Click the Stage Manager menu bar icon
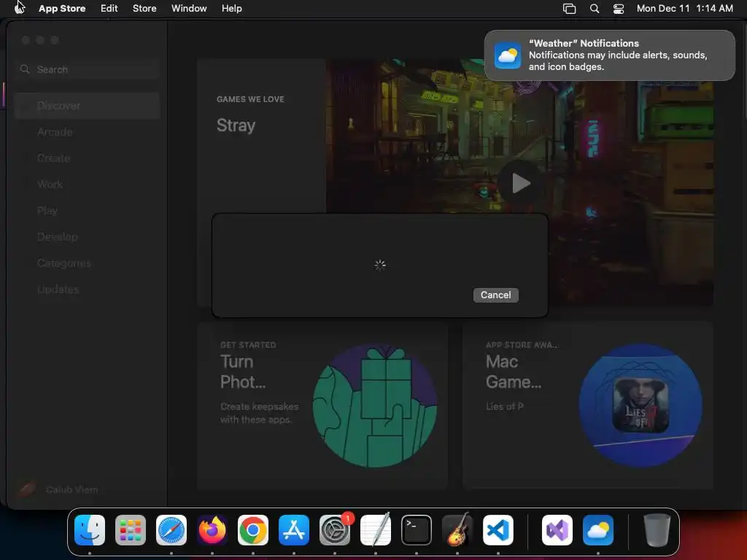747x560 pixels. [569, 9]
